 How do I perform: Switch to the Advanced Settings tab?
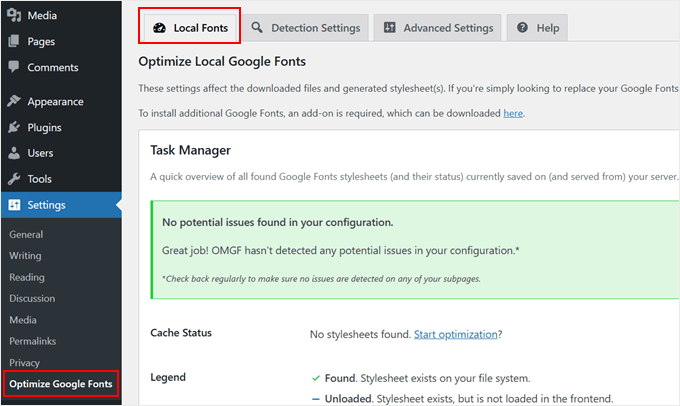click(x=438, y=28)
